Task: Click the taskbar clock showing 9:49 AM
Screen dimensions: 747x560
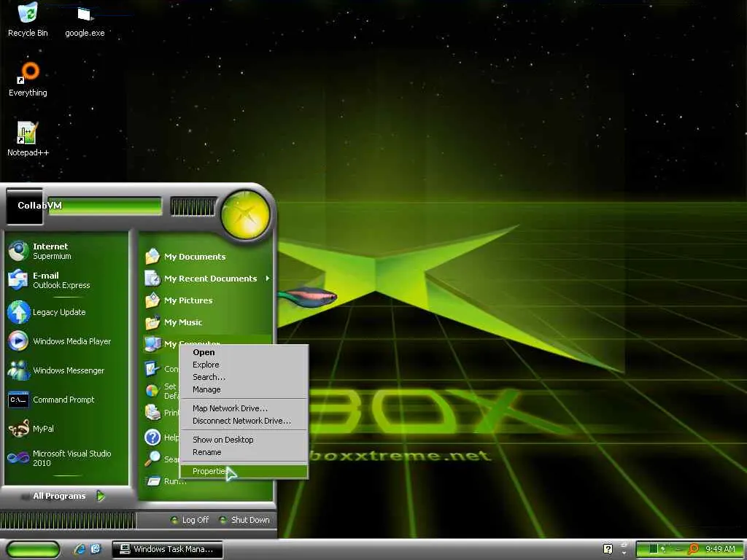Action: pyautogui.click(x=720, y=549)
